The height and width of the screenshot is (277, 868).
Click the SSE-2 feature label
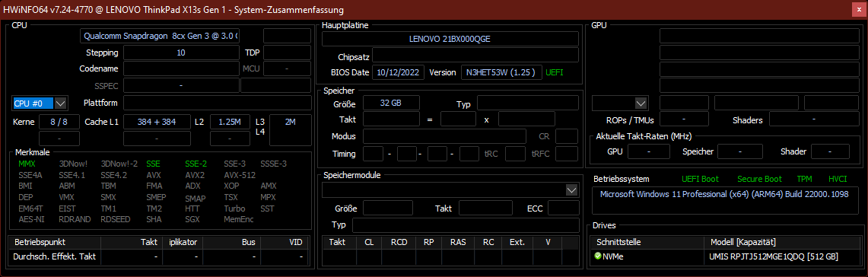[x=196, y=164]
